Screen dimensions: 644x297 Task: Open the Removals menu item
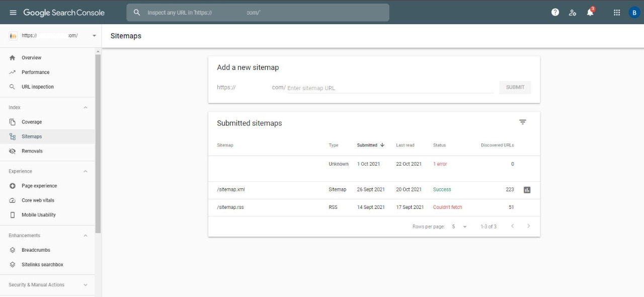(x=47, y=151)
